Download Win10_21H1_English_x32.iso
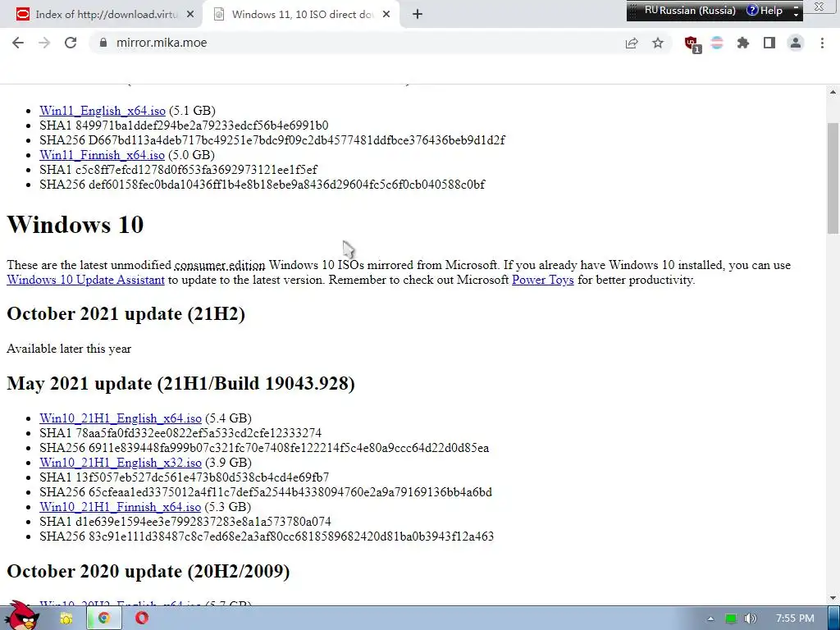This screenshot has height=630, width=840. coord(121,463)
